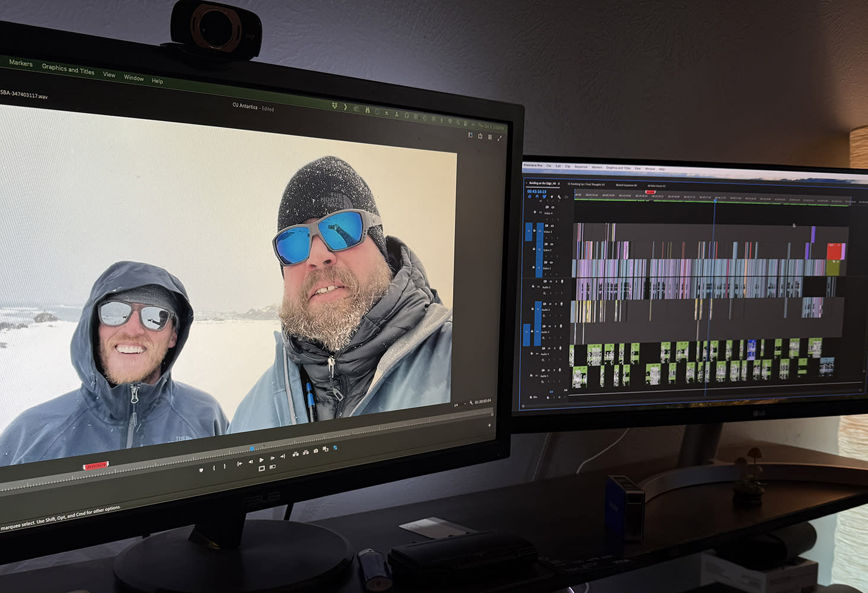Toggle the Safe Margins button below Play
The height and width of the screenshot is (593, 868).
coord(261,468)
